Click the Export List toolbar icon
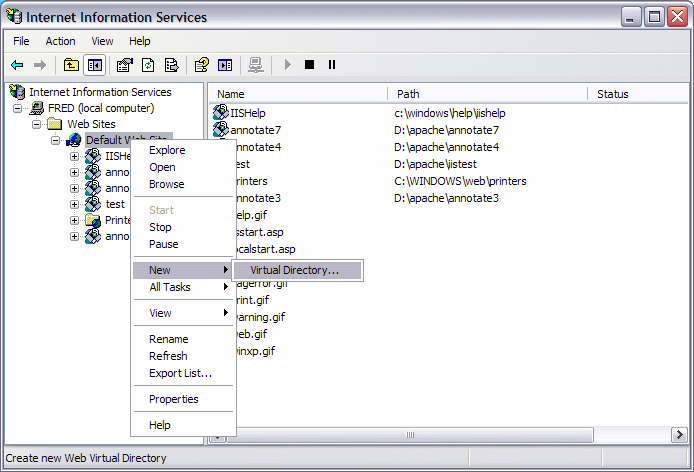The width and height of the screenshot is (694, 472). point(171,66)
